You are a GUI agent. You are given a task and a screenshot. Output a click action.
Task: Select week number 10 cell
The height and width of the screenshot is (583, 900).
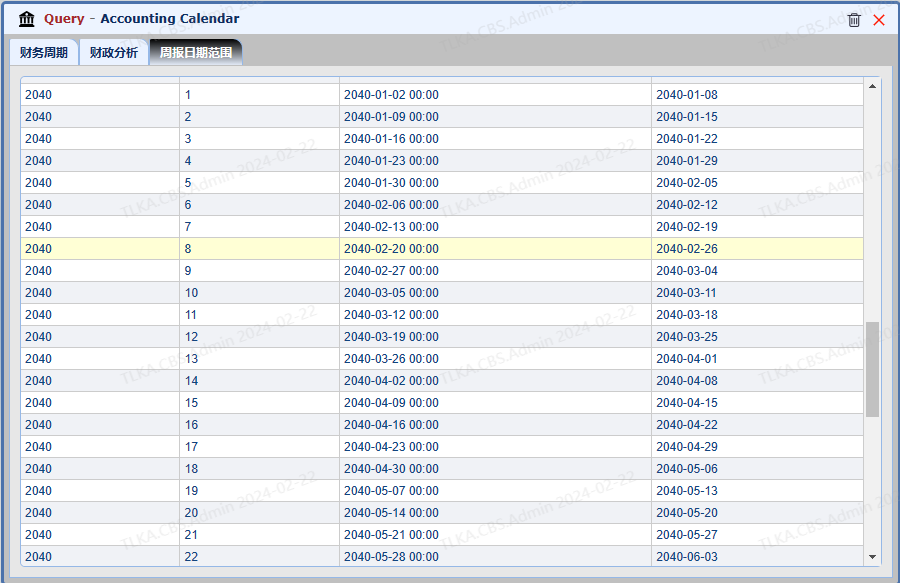pos(259,293)
